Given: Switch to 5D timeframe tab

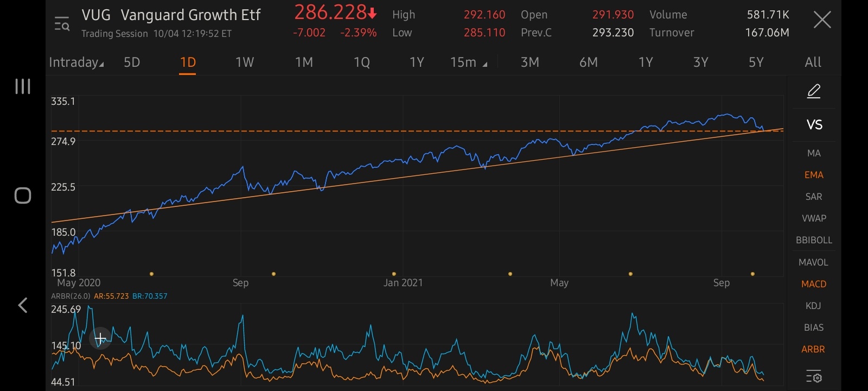Looking at the screenshot, I should click(132, 62).
